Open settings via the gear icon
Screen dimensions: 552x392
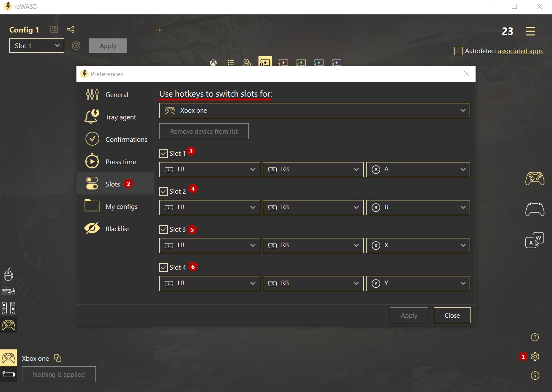coord(535,357)
